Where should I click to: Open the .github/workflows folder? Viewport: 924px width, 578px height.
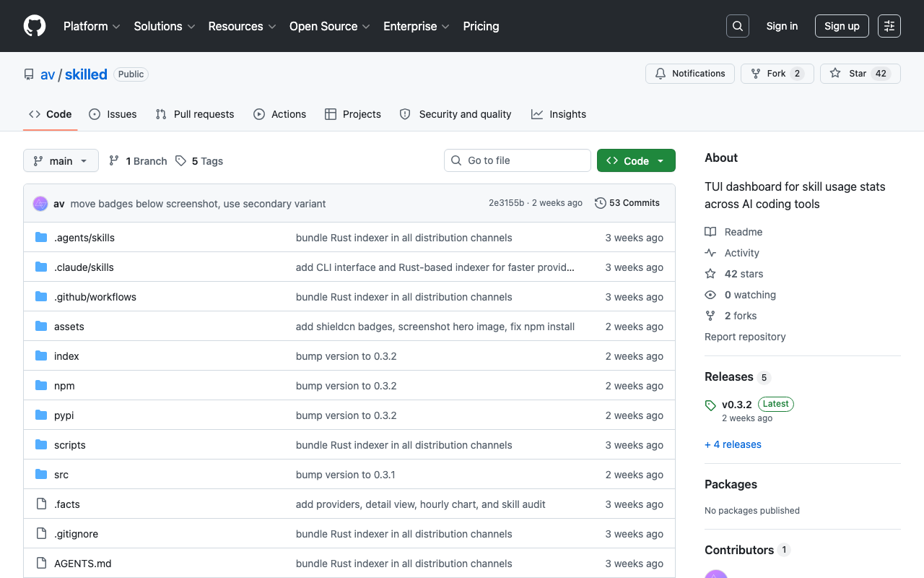[x=95, y=297]
